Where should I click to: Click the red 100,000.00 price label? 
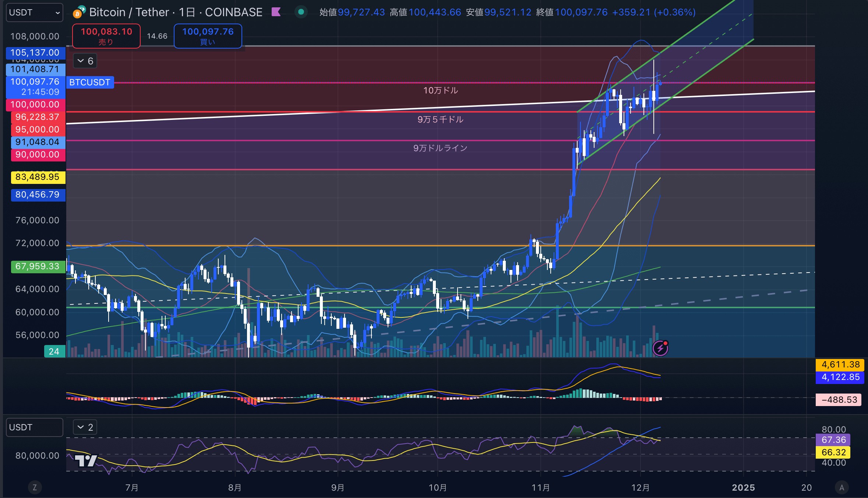point(35,105)
